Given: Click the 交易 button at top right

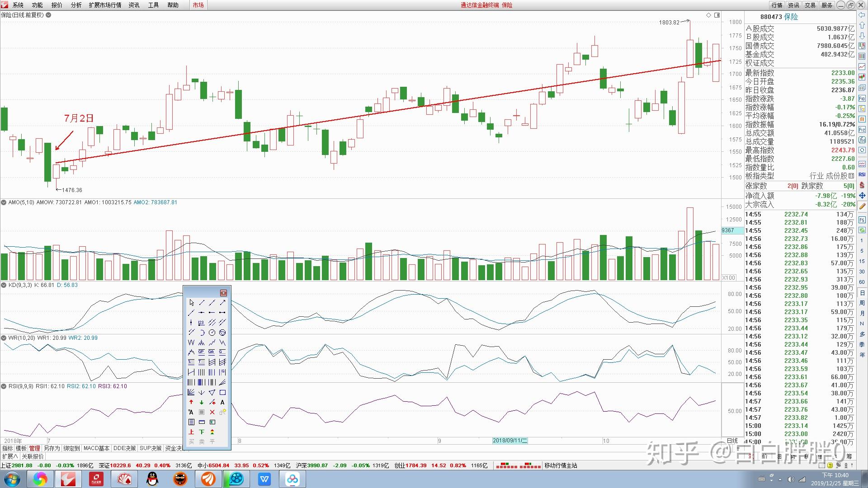Looking at the screenshot, I should point(810,5).
